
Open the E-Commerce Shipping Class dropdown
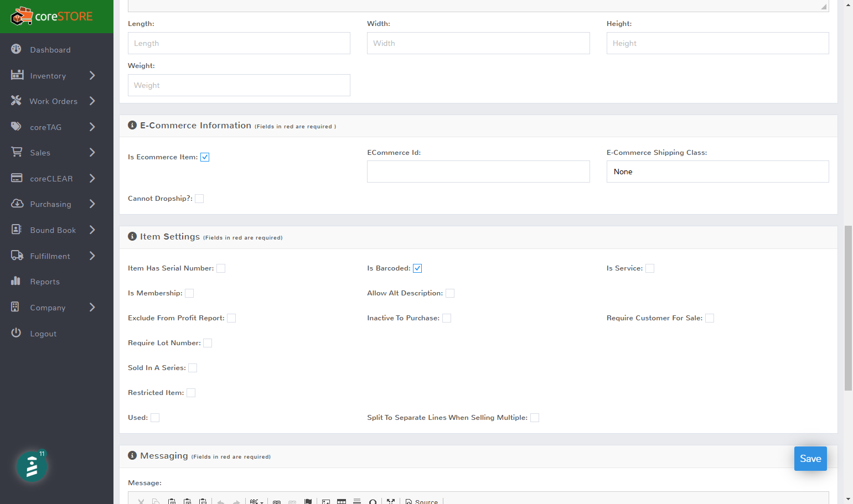coord(717,172)
